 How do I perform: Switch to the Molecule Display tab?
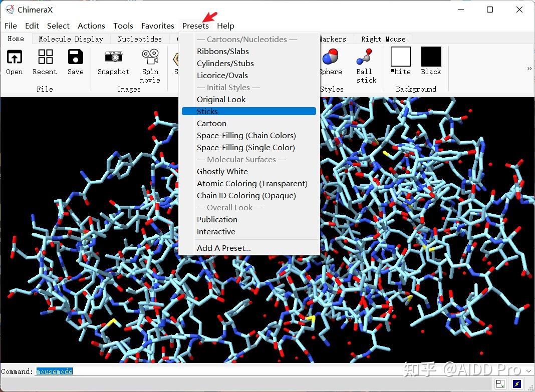pyautogui.click(x=71, y=39)
